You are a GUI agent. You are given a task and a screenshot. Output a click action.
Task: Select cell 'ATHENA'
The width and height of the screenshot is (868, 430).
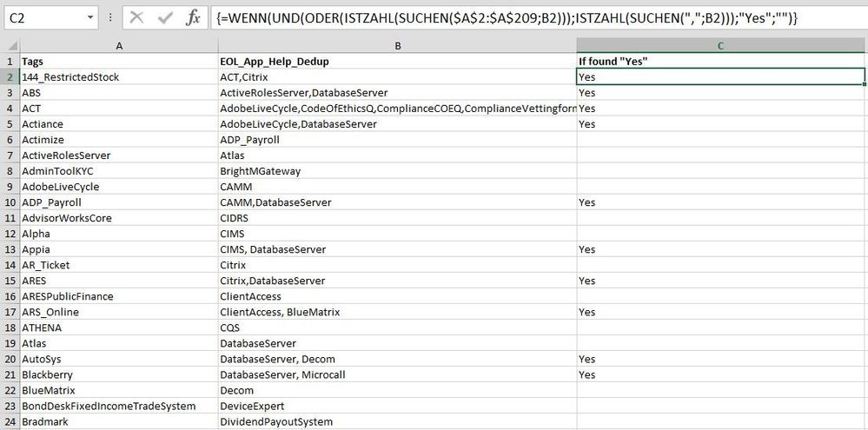[x=119, y=328]
